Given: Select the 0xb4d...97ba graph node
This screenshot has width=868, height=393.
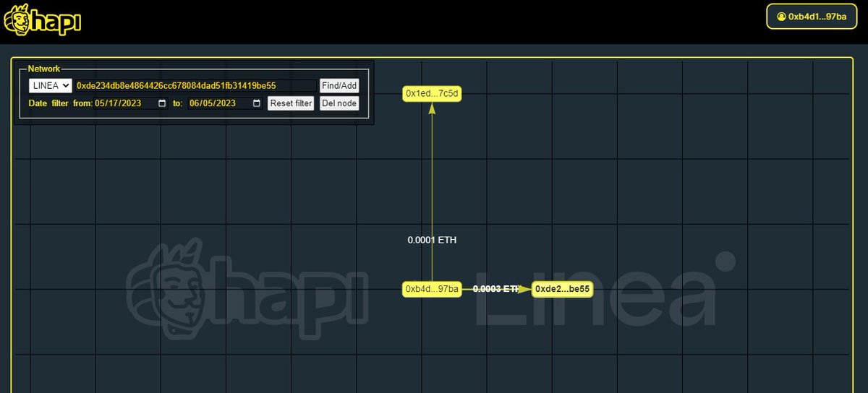Looking at the screenshot, I should [x=432, y=289].
